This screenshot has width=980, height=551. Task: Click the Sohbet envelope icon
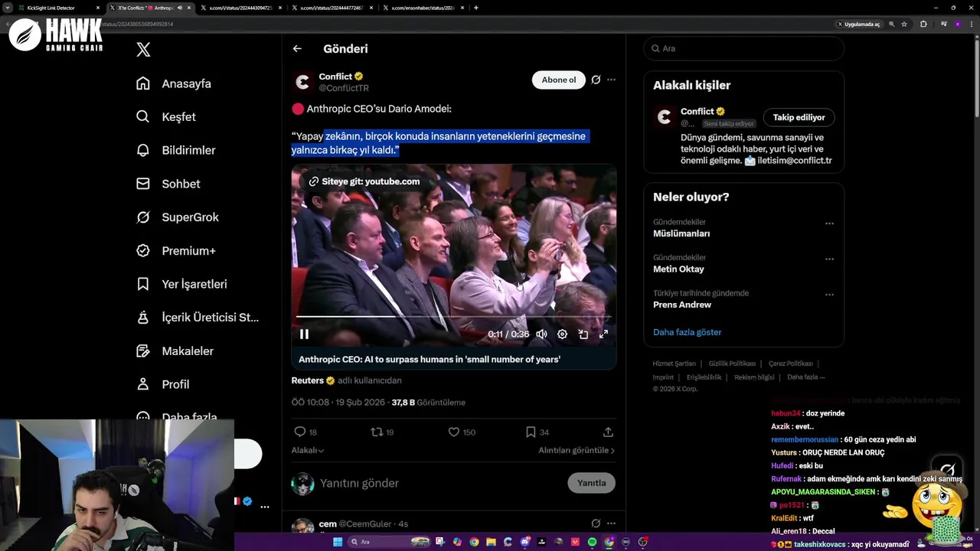click(x=143, y=184)
